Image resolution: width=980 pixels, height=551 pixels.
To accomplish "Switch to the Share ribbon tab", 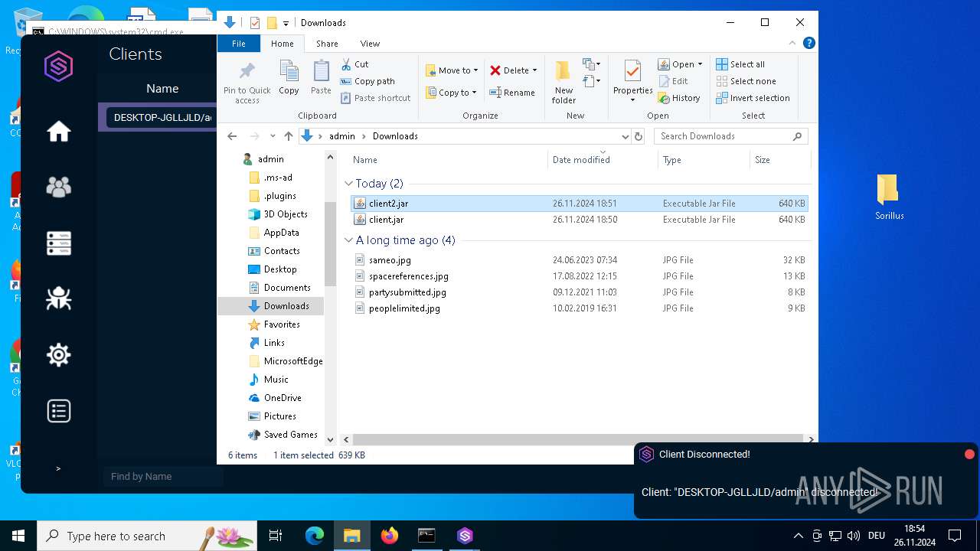I will click(x=327, y=44).
